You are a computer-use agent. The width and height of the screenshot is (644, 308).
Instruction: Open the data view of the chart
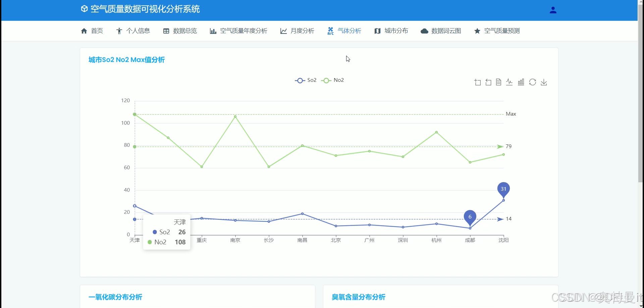pyautogui.click(x=499, y=82)
